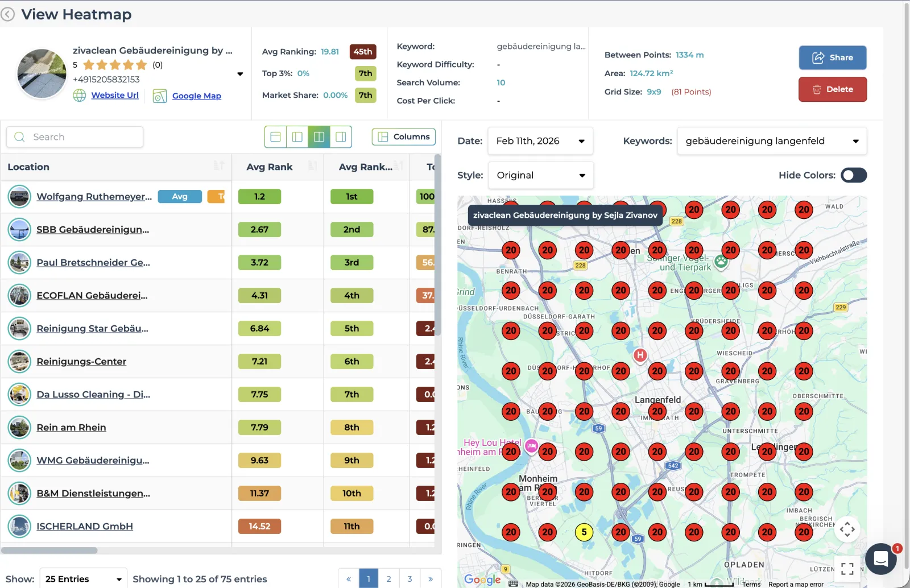Enter map fullscreen mode
Image resolution: width=910 pixels, height=588 pixels.
point(847,569)
